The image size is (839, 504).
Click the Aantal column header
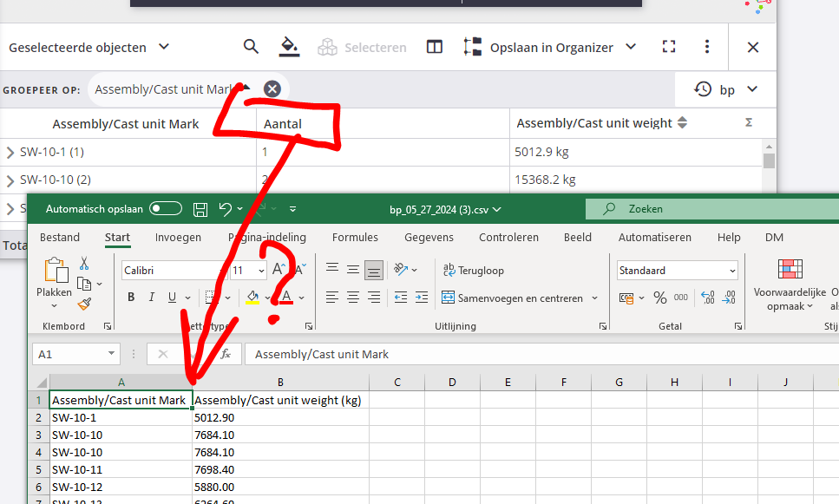click(283, 123)
